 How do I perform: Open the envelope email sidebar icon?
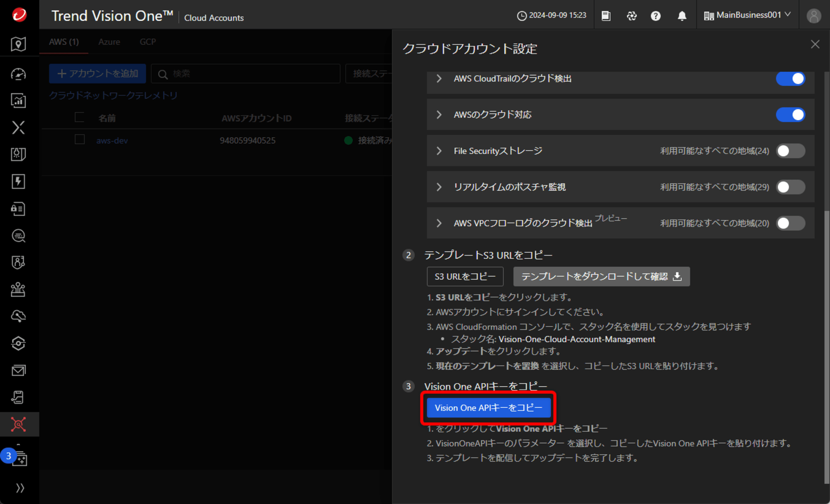(18, 370)
